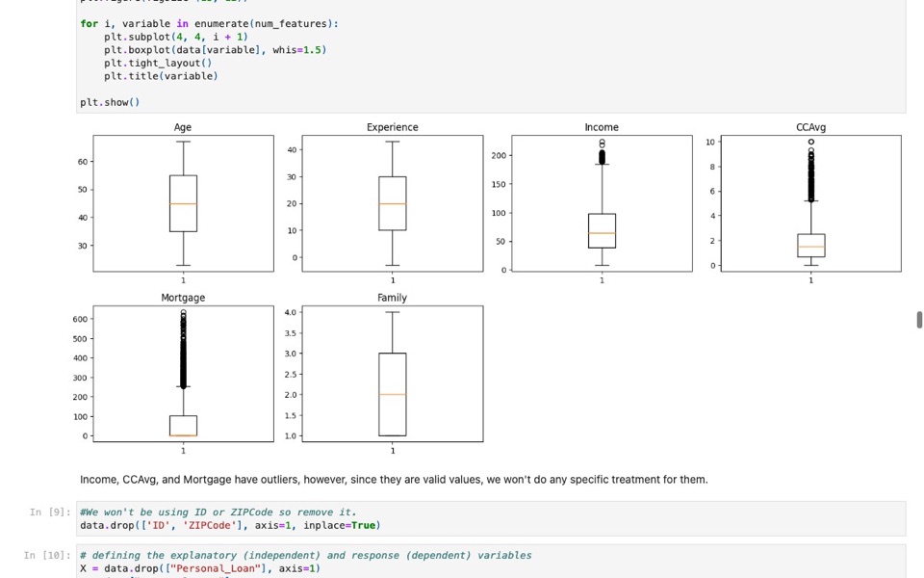Click the 'Income' chart title
Viewport: 924px width, 578px height.
point(602,127)
